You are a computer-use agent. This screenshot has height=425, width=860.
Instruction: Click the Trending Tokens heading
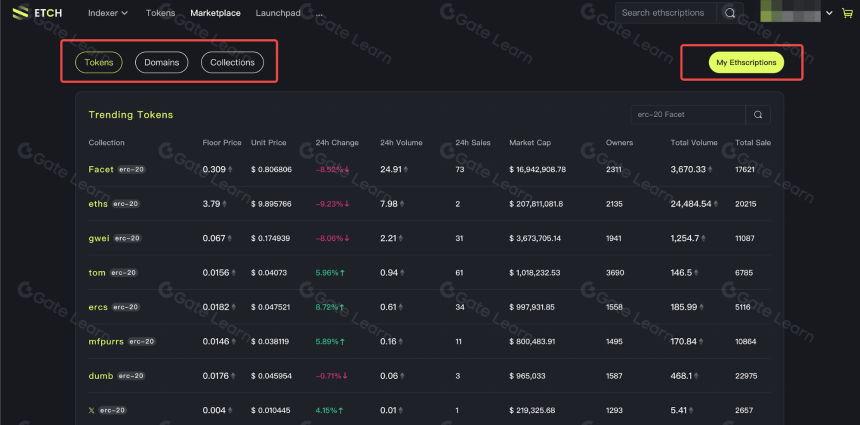coord(131,115)
